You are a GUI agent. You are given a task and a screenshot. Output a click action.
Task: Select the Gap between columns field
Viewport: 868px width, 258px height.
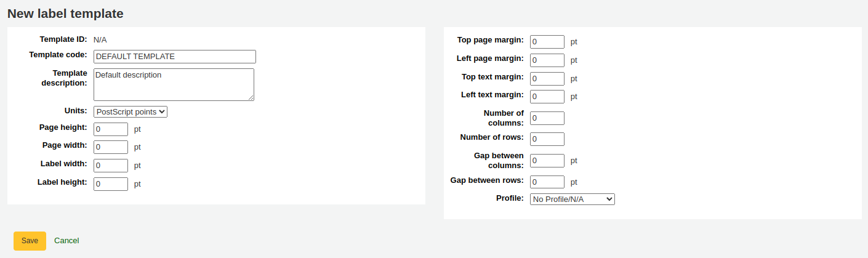point(547,161)
